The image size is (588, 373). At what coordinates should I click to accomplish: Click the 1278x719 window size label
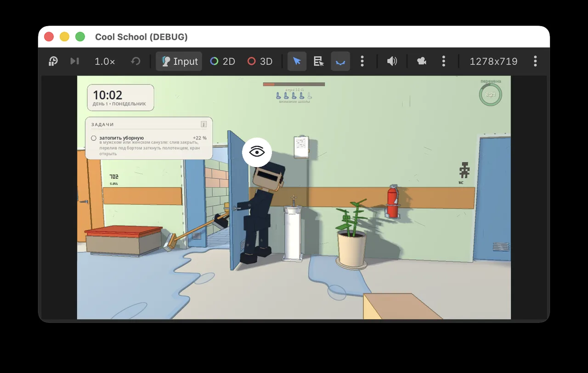pyautogui.click(x=493, y=61)
